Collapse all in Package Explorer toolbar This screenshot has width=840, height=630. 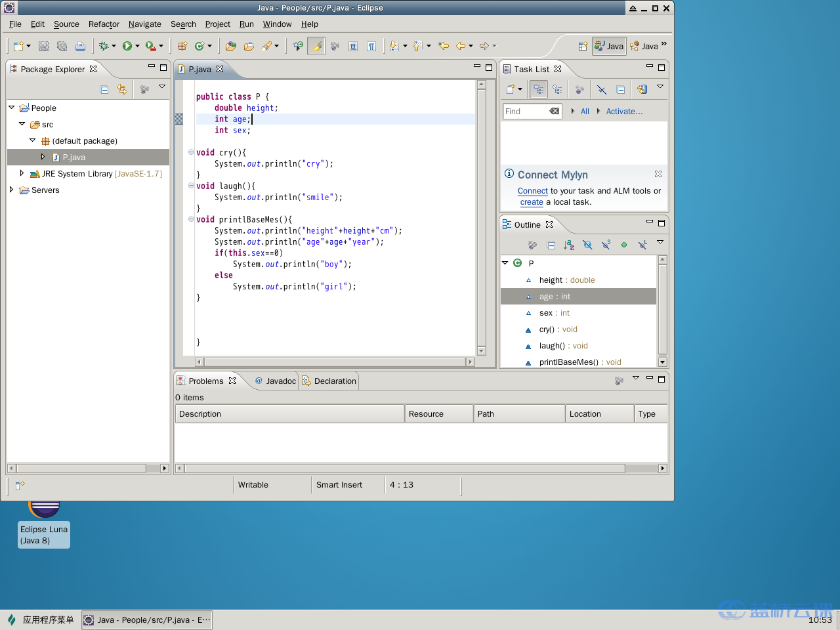pyautogui.click(x=104, y=89)
